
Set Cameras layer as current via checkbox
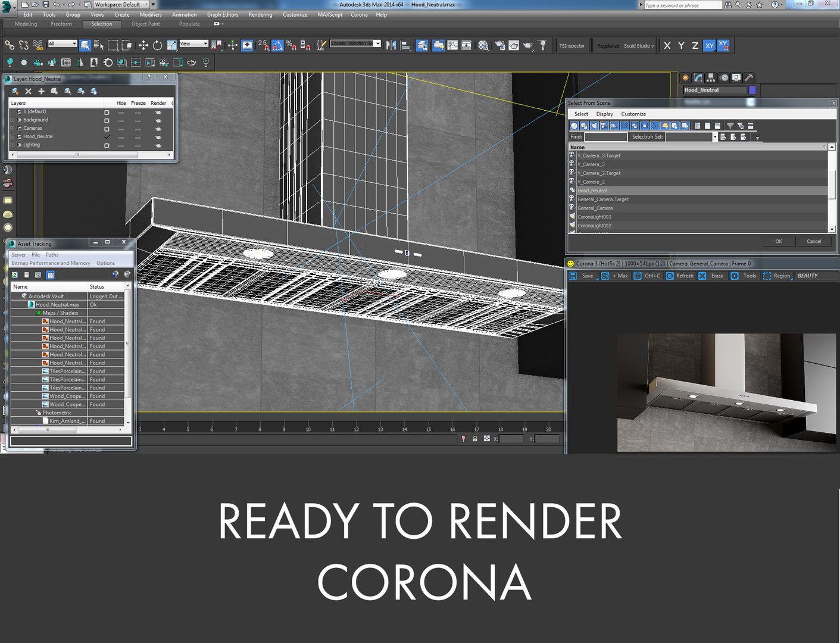(x=107, y=129)
